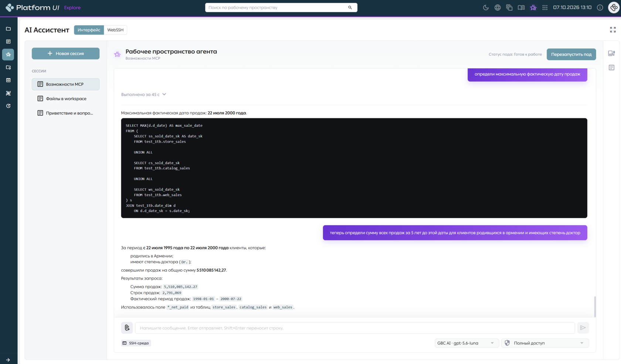Open the document list icon in left sidebar
This screenshot has height=364, width=621.
(8, 42)
